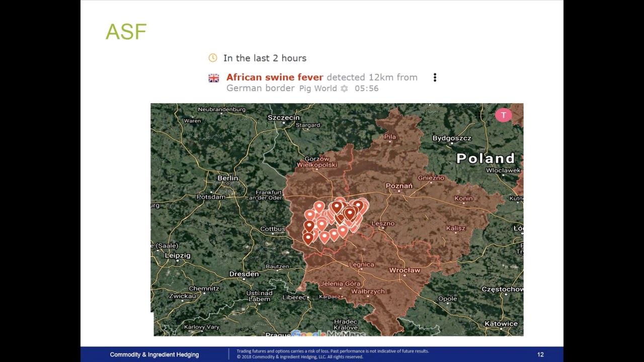Viewport: 644px width, 362px height.
Task: Click the clock icon beside 'In the last 2 hours'
Action: (x=213, y=58)
